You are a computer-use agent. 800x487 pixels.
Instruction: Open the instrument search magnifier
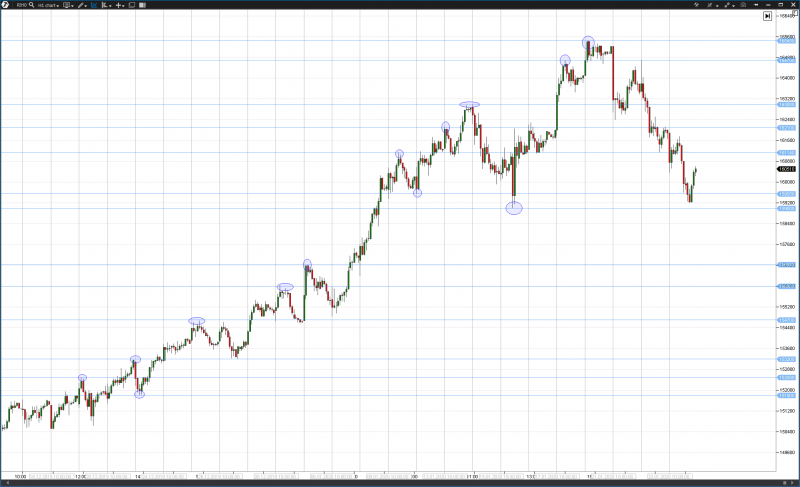[30, 5]
